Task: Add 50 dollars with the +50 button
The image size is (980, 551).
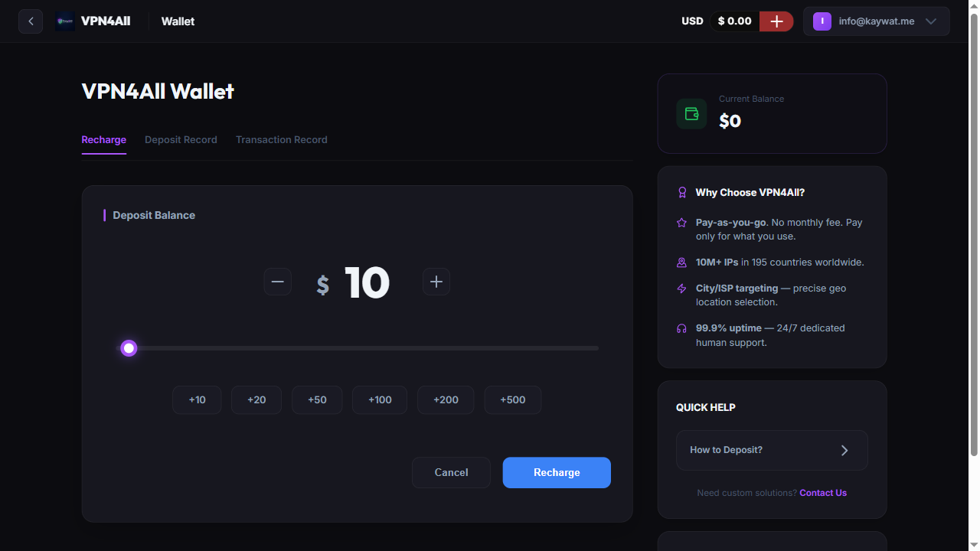Action: [x=317, y=400]
